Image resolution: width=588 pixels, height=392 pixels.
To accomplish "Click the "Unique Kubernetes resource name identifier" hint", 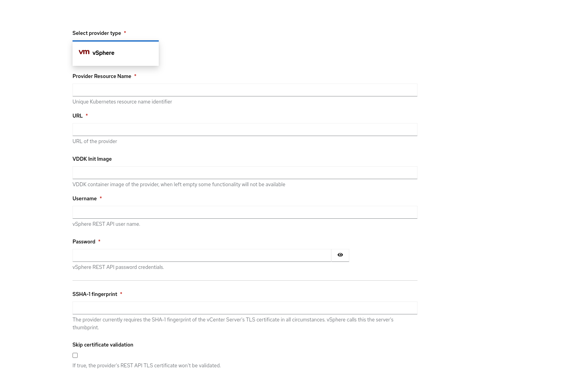I will (x=122, y=102).
